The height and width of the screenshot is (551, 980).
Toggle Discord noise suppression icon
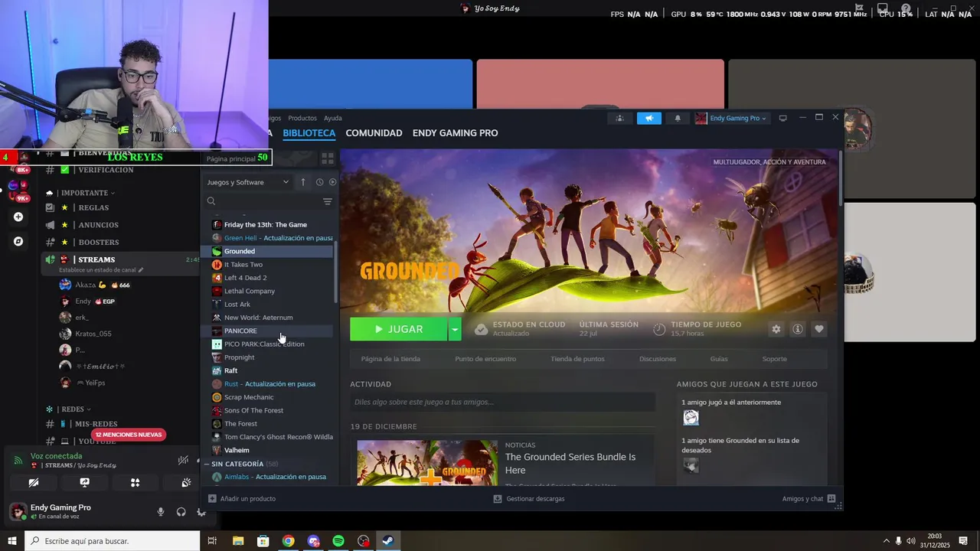183,460
